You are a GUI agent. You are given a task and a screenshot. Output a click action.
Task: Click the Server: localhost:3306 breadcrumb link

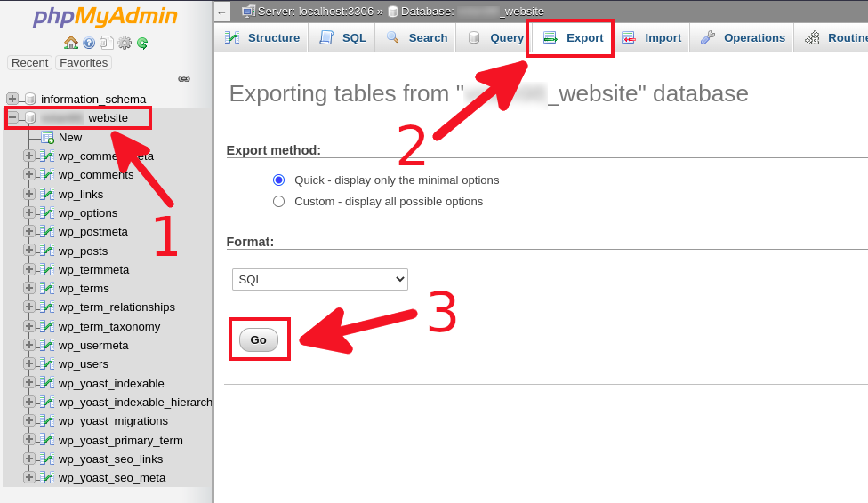tap(316, 11)
